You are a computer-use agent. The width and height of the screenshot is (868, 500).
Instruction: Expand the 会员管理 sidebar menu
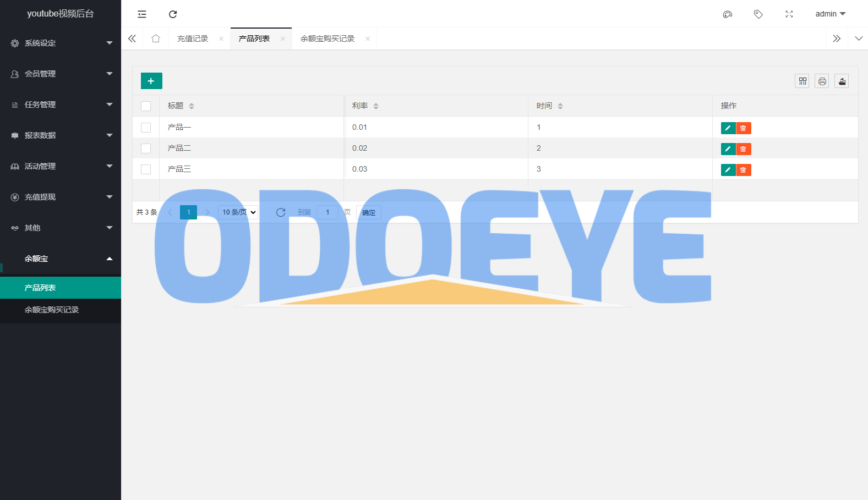coord(61,74)
